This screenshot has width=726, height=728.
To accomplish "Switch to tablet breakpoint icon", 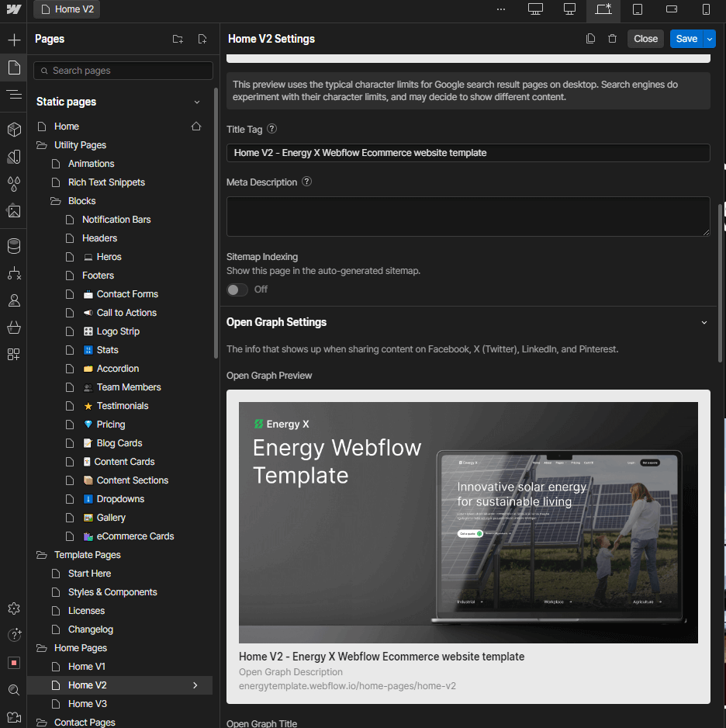I will [x=638, y=9].
